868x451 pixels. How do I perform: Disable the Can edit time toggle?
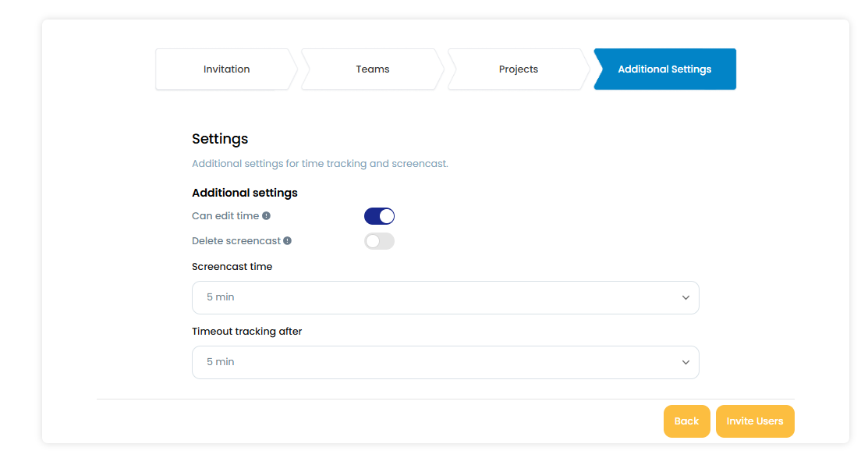click(379, 215)
